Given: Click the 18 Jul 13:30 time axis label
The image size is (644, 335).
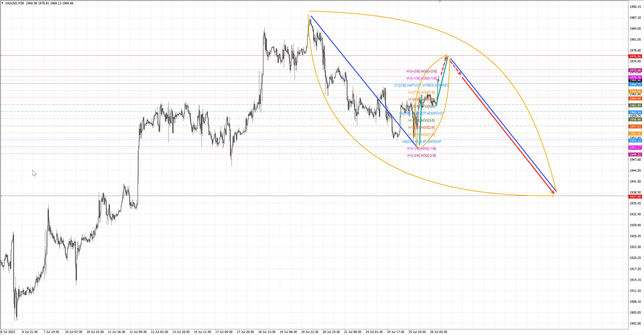Looking at the screenshot, I should [x=267, y=332].
